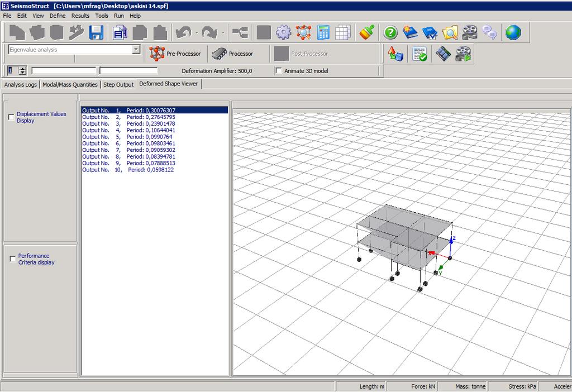This screenshot has height=392, width=572.
Task: Open the Edit menu
Action: click(22, 16)
